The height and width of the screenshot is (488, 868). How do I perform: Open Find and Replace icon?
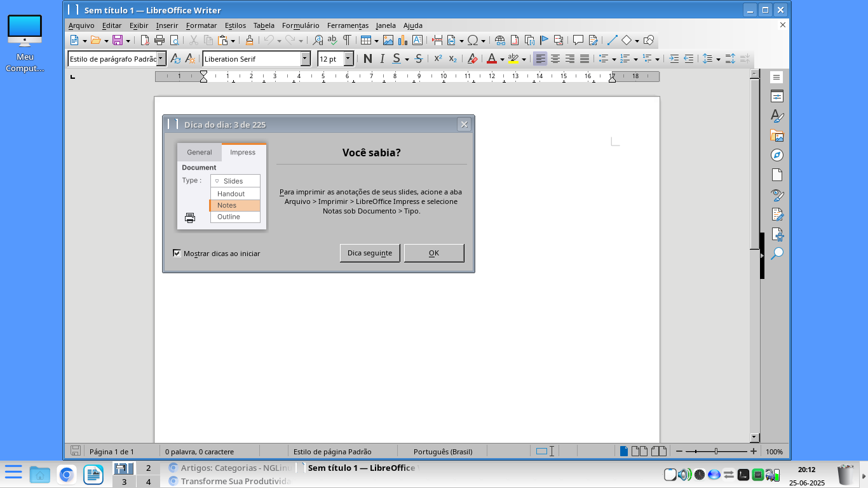tap(318, 40)
